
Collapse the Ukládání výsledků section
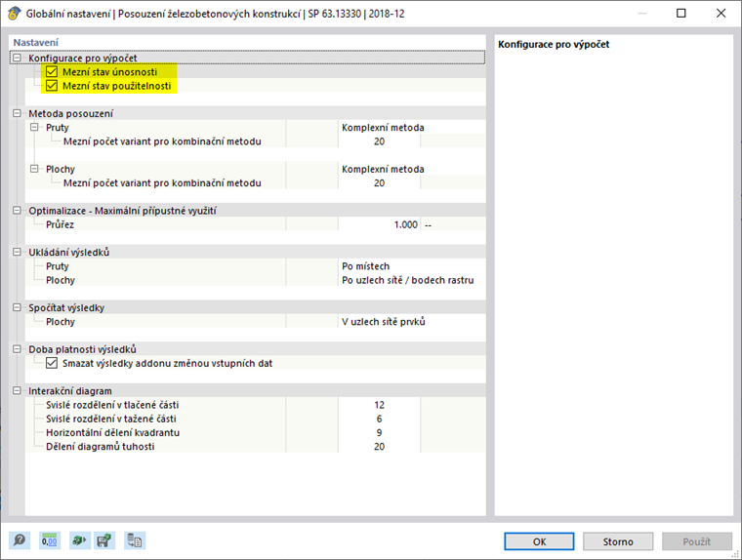click(x=17, y=252)
